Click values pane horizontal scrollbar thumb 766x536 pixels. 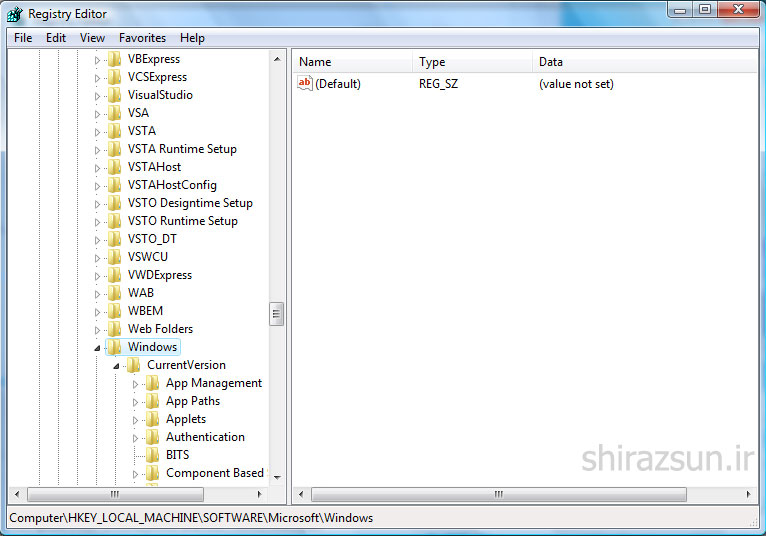(498, 494)
